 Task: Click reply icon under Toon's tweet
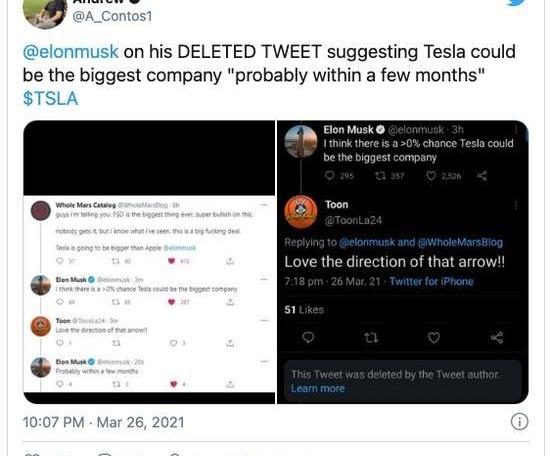pyautogui.click(x=308, y=337)
